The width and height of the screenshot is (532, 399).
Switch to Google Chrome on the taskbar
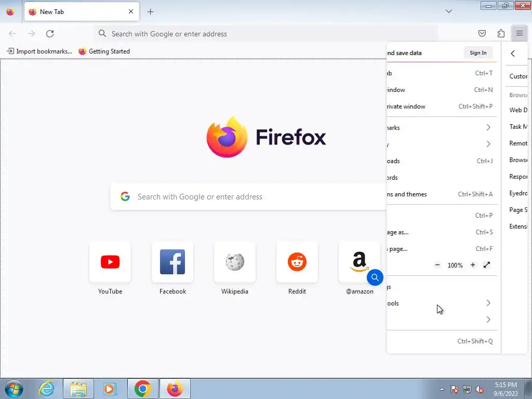point(142,389)
